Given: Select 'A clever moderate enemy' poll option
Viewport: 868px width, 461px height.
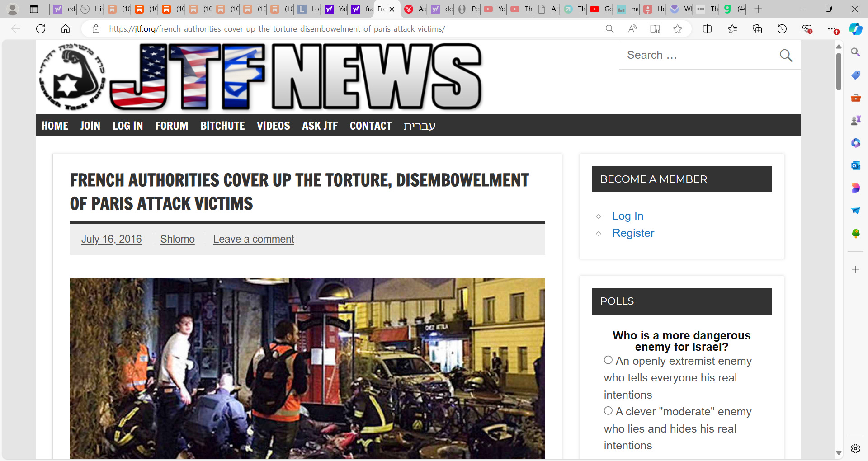Looking at the screenshot, I should coord(608,411).
